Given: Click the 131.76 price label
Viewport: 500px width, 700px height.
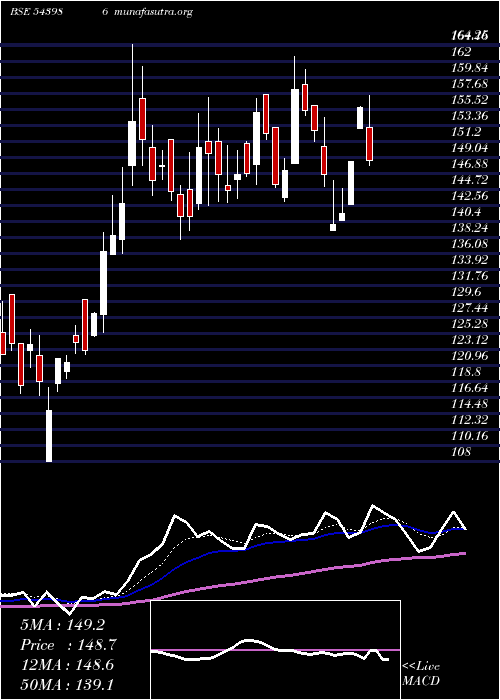Looking at the screenshot, I should click(x=469, y=276).
